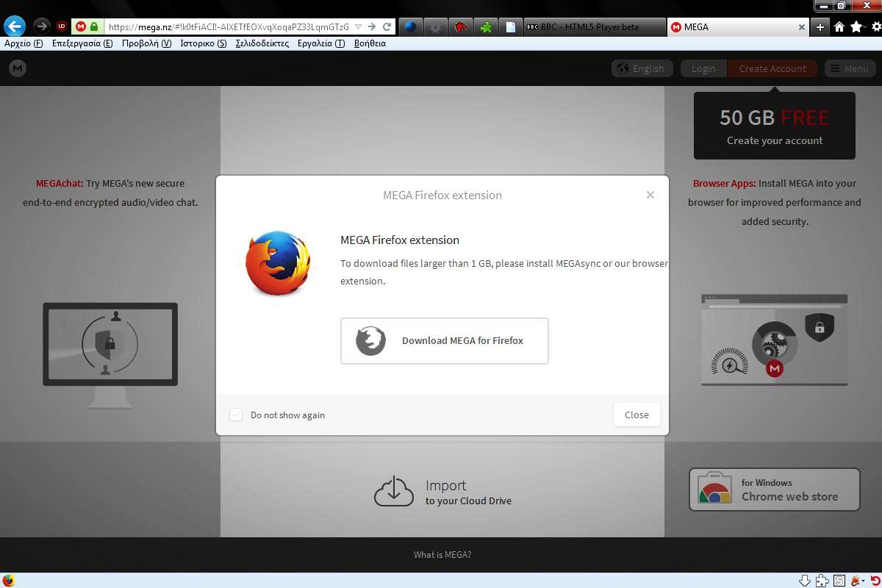Expand the MEGA Menu button
Viewport: 882px width, 588px height.
[849, 68]
